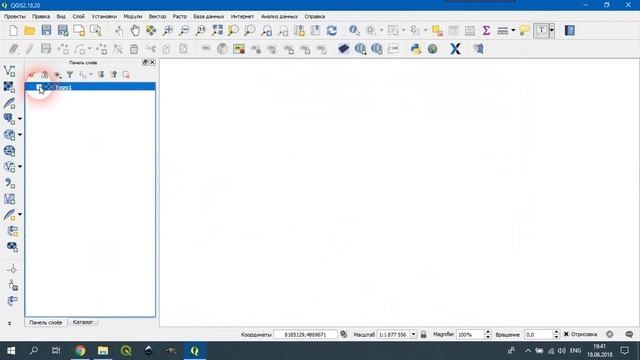This screenshot has width=640, height=360.
Task: Click the Text Annotation T icon
Action: click(x=541, y=31)
